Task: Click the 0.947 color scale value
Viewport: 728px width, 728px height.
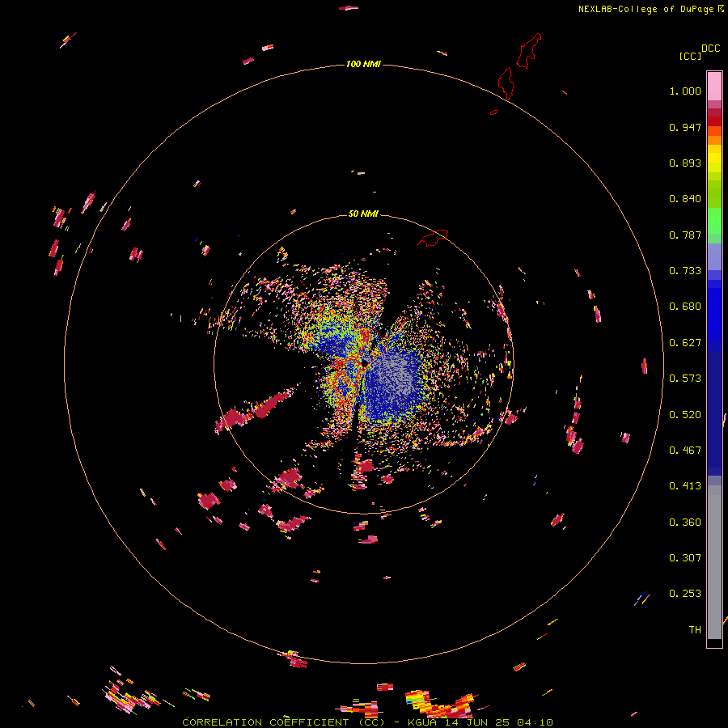Action: (x=685, y=127)
